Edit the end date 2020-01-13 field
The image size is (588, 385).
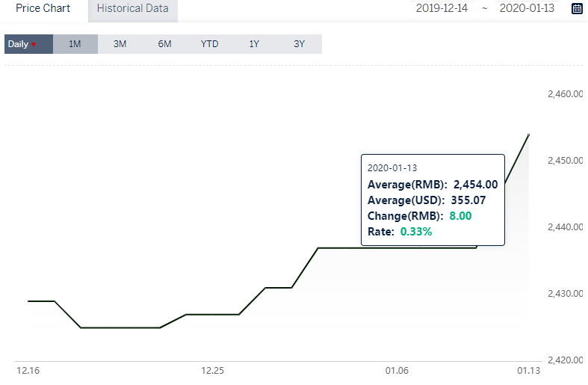point(527,8)
